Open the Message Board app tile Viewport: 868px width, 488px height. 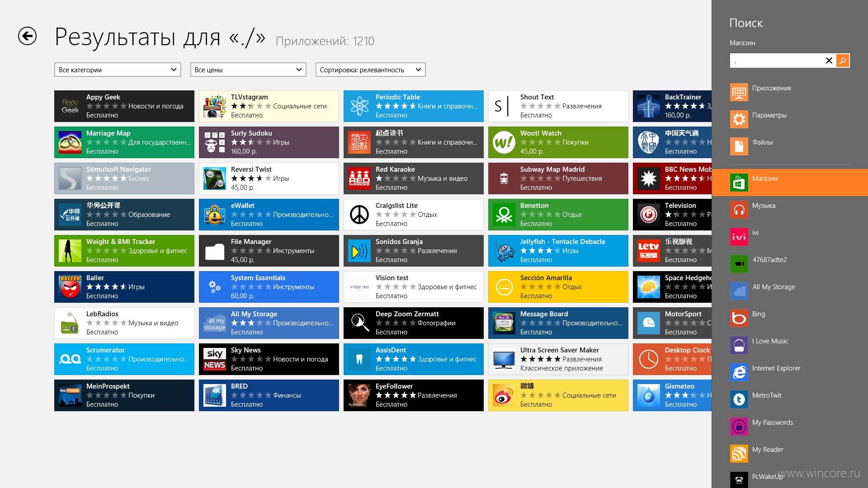click(x=558, y=323)
